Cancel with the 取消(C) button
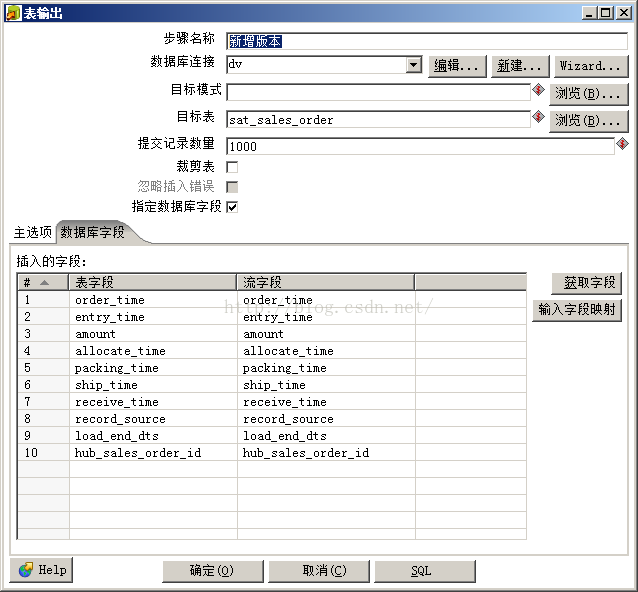 [x=319, y=571]
